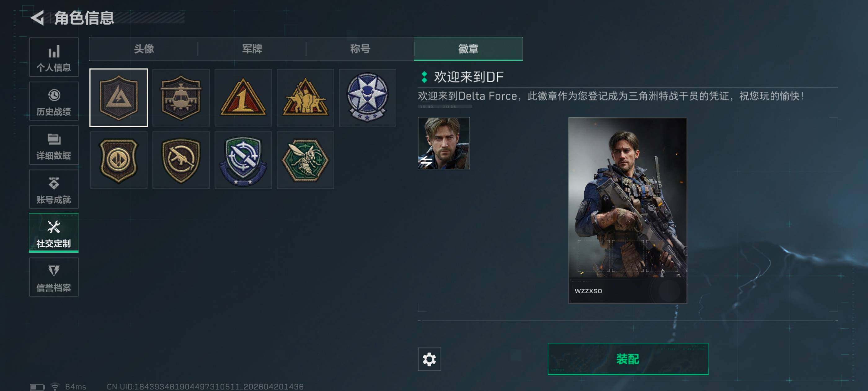Go back using the arrow beside 角色信息
This screenshot has width=868, height=391.
38,18
